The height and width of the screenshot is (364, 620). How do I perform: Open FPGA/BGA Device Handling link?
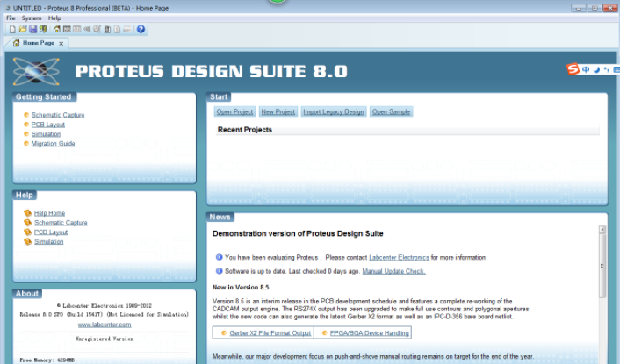(370, 332)
